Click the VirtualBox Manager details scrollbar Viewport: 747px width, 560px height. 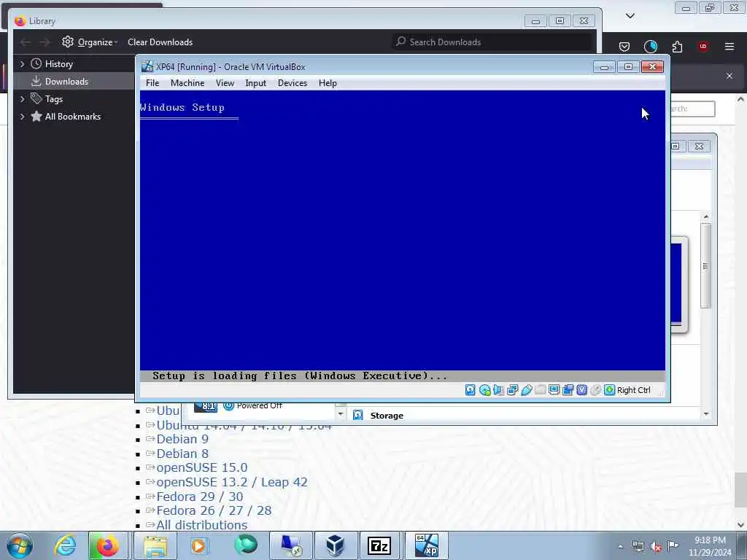pos(706,265)
